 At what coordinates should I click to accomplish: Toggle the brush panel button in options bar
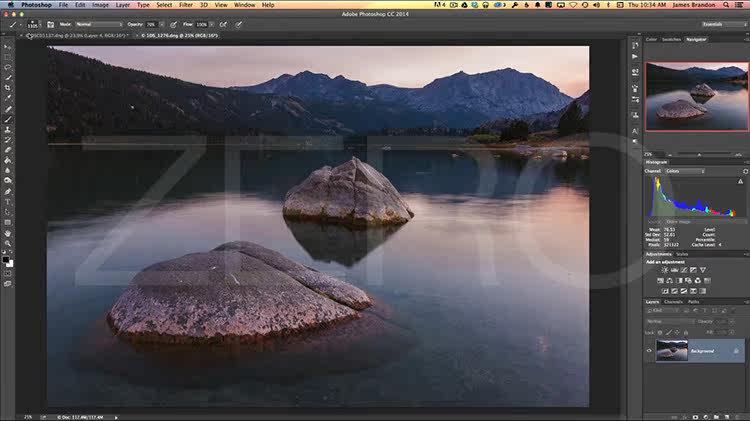[x=50, y=24]
